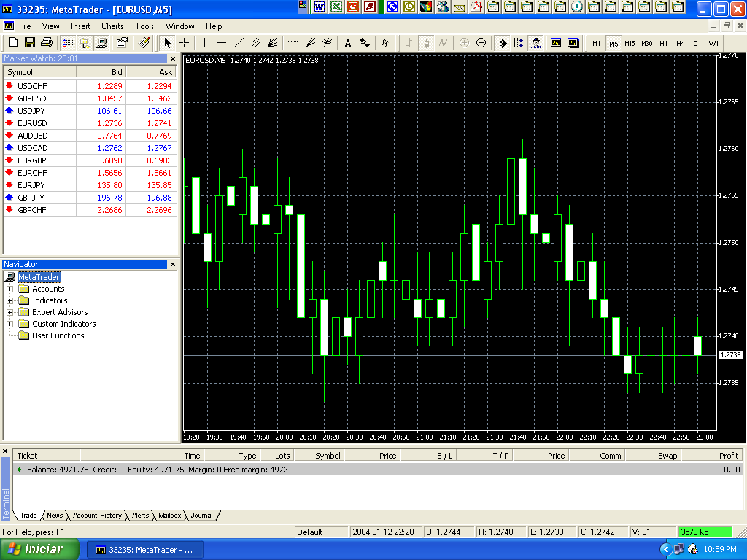747x560 pixels.
Task: Select the Equidistant Channel tool
Action: [256, 43]
